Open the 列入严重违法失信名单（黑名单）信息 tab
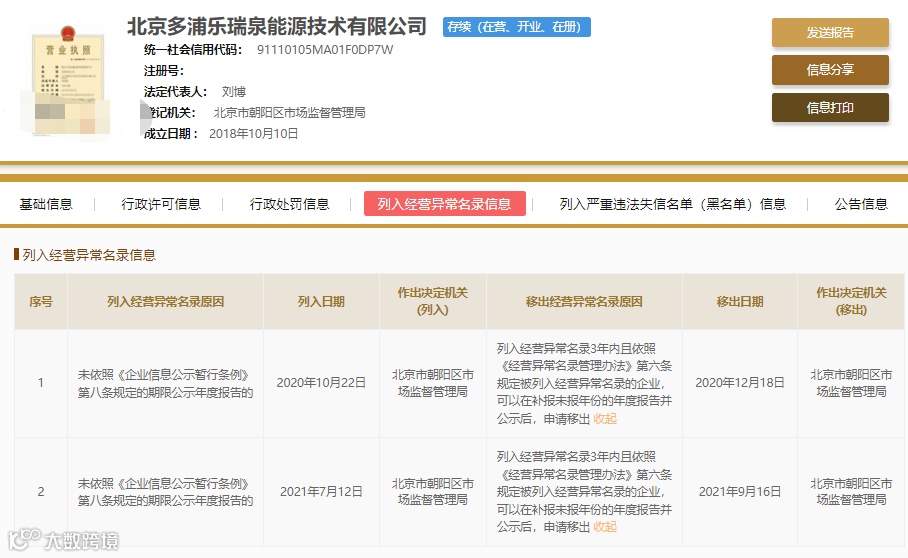Viewport: 908px width, 558px height. coord(672,204)
